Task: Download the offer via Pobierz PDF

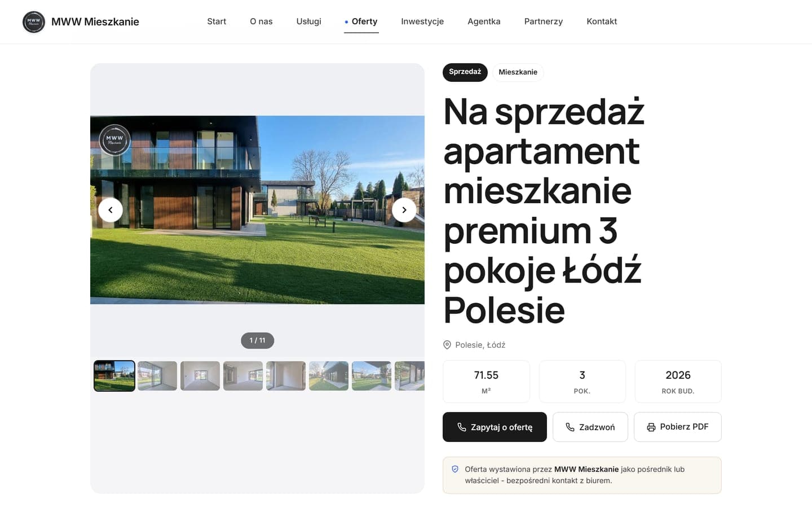Action: [678, 427]
